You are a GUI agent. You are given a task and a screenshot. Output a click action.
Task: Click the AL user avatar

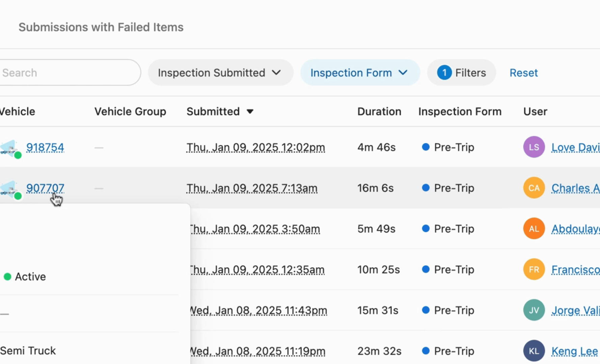pos(534,229)
